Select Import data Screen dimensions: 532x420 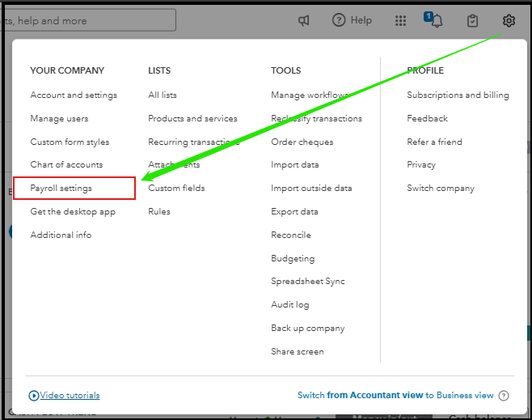(295, 164)
